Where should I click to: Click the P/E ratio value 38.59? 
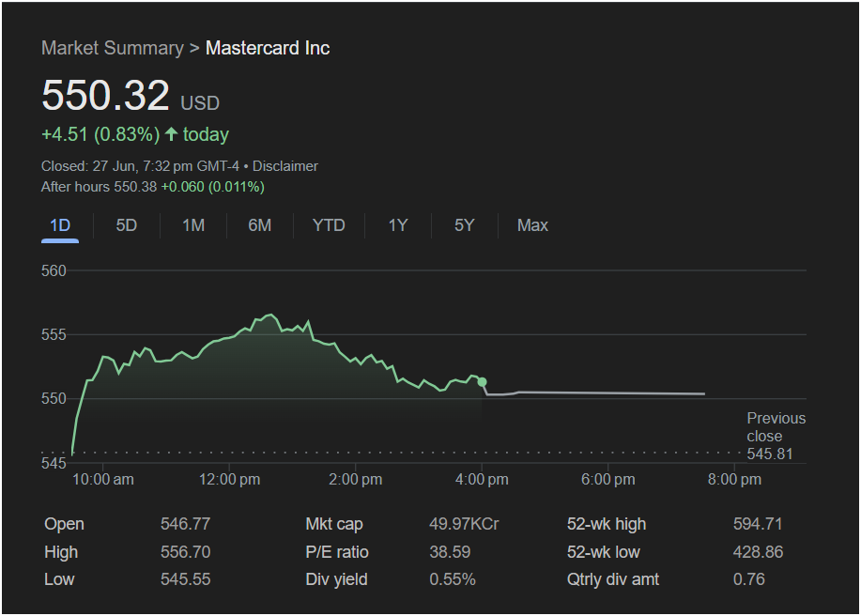pyautogui.click(x=450, y=552)
